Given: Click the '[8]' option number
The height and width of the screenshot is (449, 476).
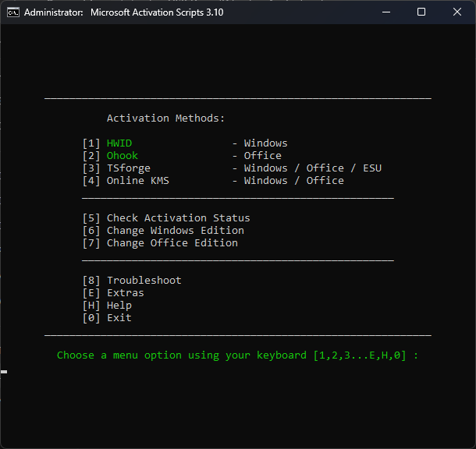Looking at the screenshot, I should point(91,280).
